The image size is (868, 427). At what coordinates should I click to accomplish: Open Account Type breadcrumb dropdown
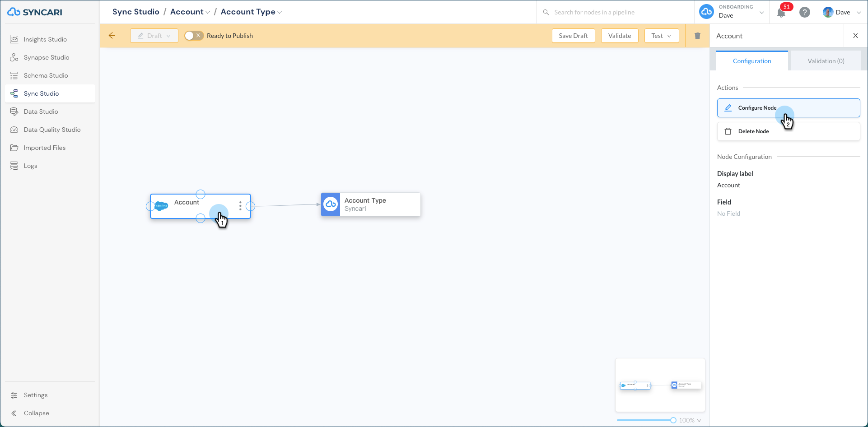(x=251, y=12)
